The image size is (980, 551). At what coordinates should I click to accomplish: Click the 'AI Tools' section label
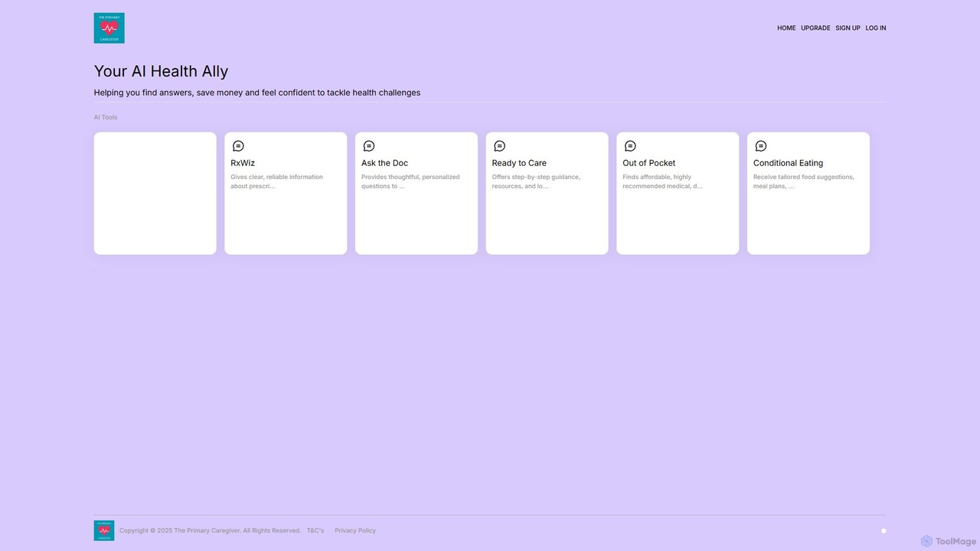(x=106, y=117)
